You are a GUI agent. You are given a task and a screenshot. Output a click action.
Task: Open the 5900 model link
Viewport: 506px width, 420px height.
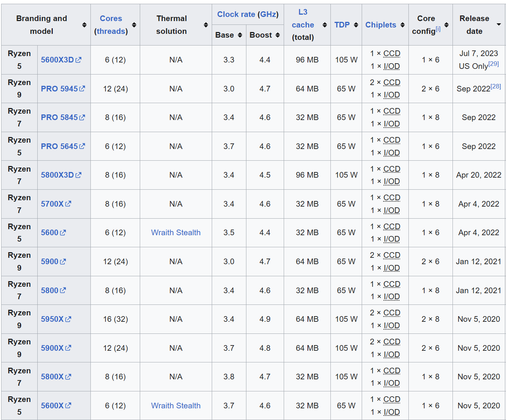click(x=54, y=262)
